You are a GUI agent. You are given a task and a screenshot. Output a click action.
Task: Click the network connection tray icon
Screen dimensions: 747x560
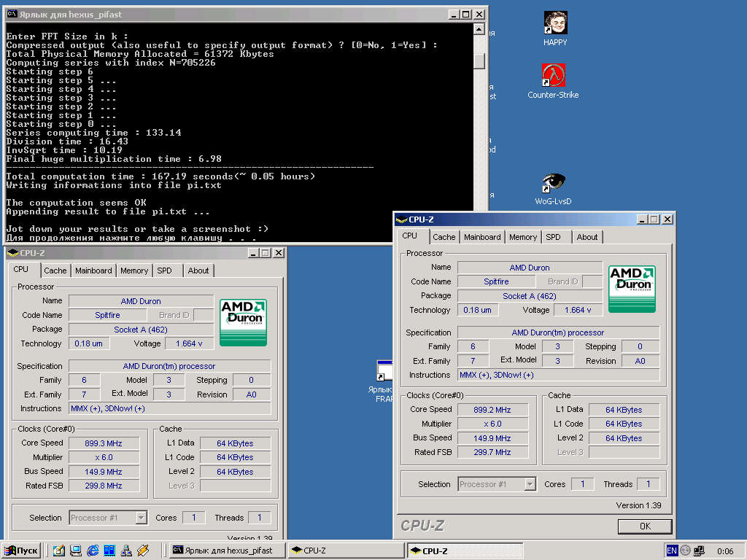coord(699,551)
